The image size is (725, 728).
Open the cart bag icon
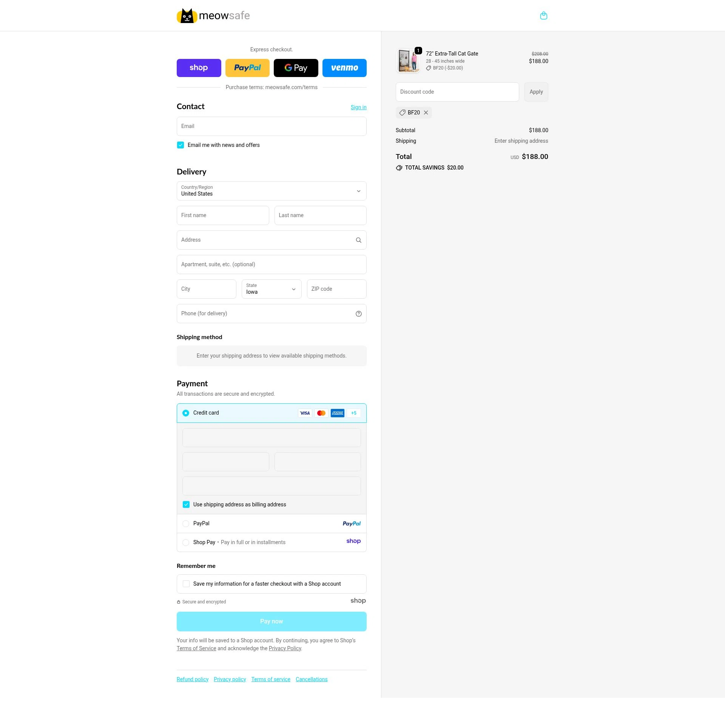(544, 15)
